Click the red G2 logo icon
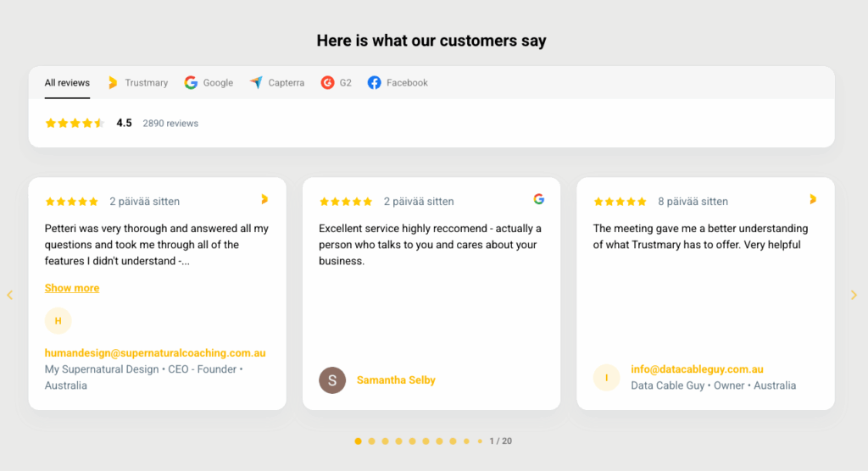Viewport: 868px width, 471px height. click(x=327, y=83)
